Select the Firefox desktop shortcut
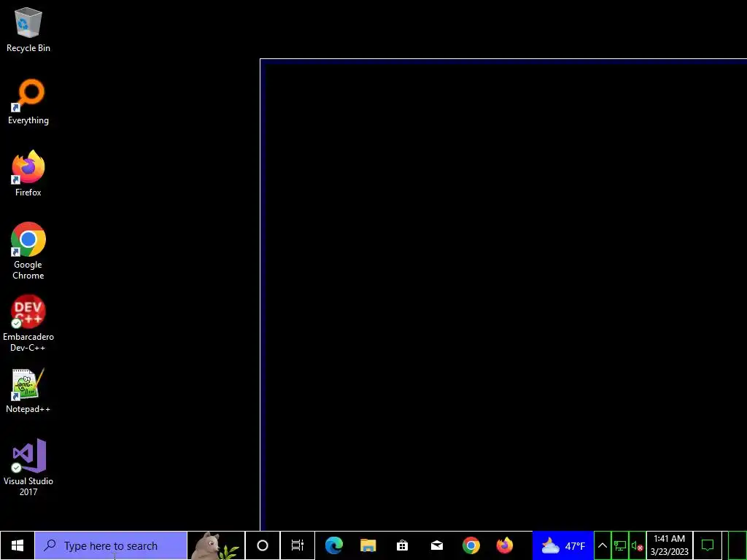 click(28, 174)
